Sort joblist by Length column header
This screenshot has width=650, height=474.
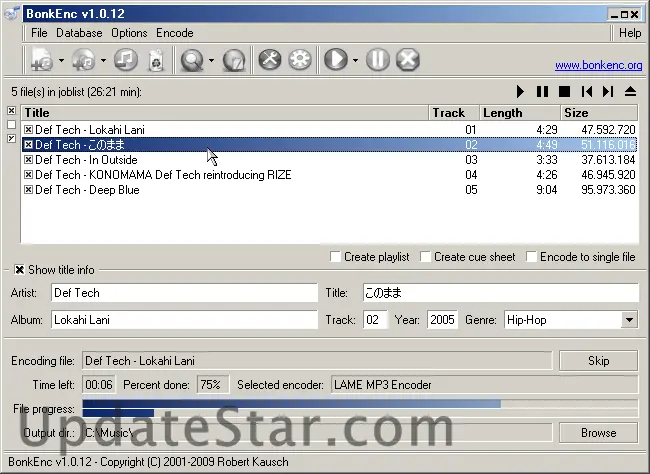[520, 113]
